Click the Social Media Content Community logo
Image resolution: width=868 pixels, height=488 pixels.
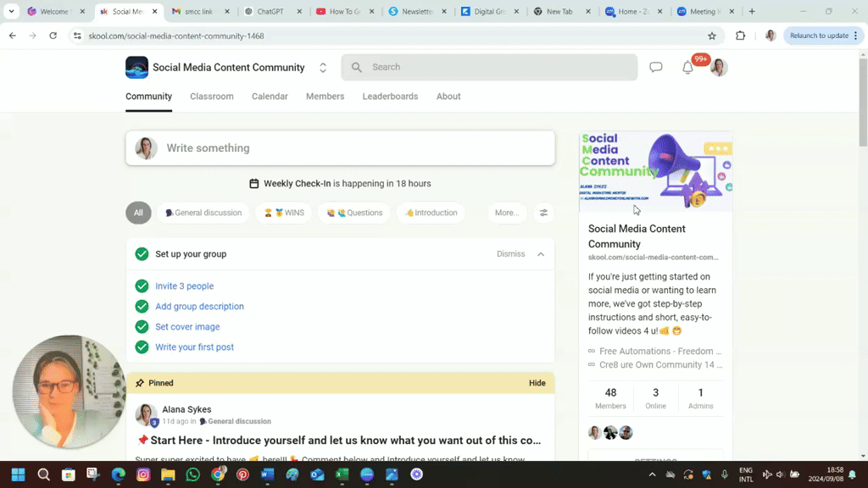[x=136, y=68]
